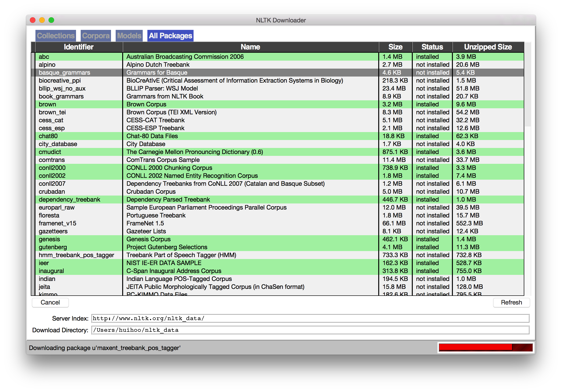Switch to the Collections tab
Screen dimensions: 562x392
coord(56,36)
